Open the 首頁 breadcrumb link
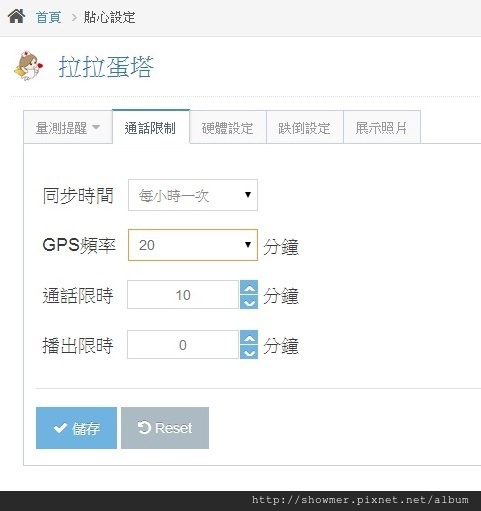481x511 pixels. [x=49, y=17]
